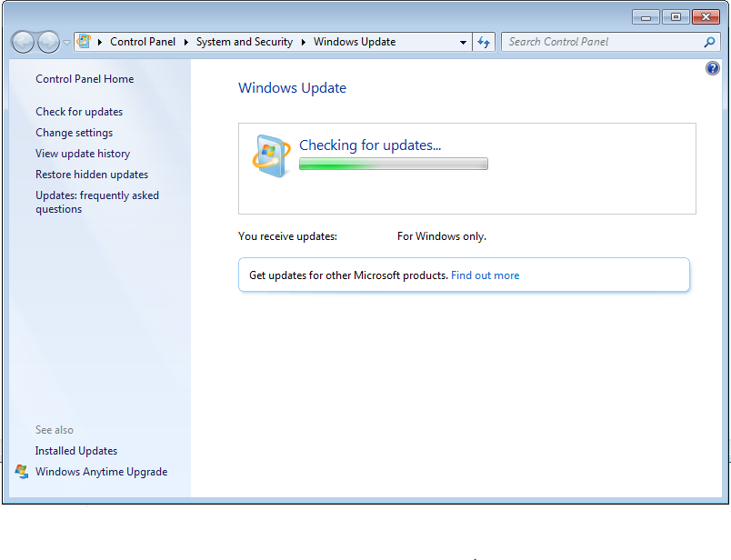Click the Windows Update page heading

(292, 88)
